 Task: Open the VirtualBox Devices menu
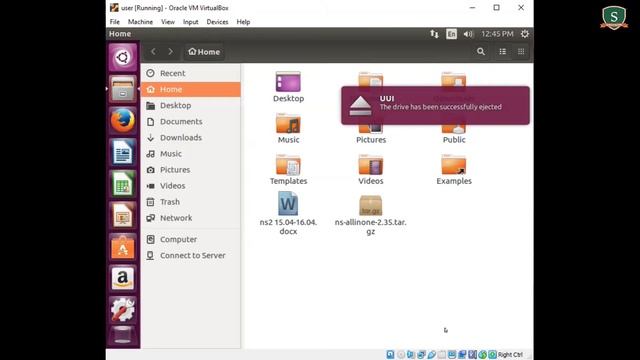coord(217,22)
